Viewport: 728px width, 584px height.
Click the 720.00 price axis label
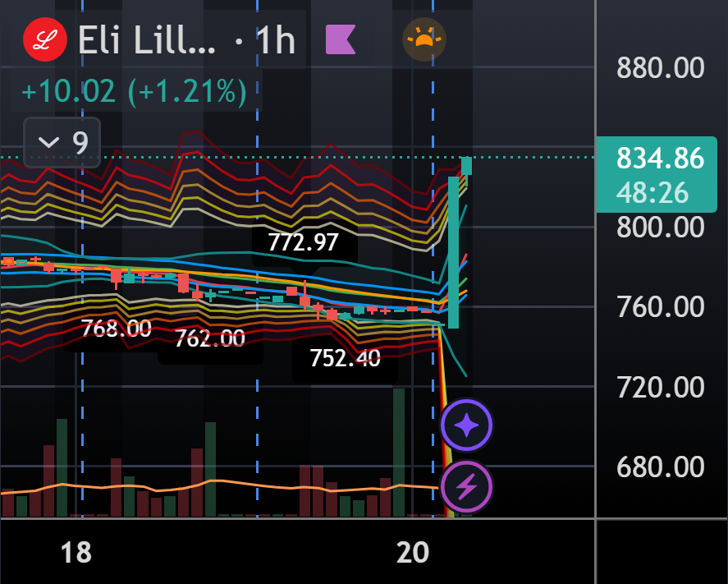(660, 388)
